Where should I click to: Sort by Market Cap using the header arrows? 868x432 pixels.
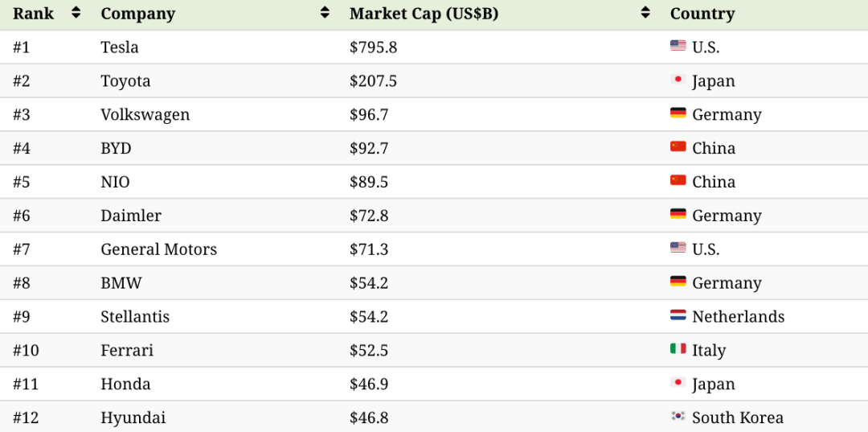click(645, 13)
